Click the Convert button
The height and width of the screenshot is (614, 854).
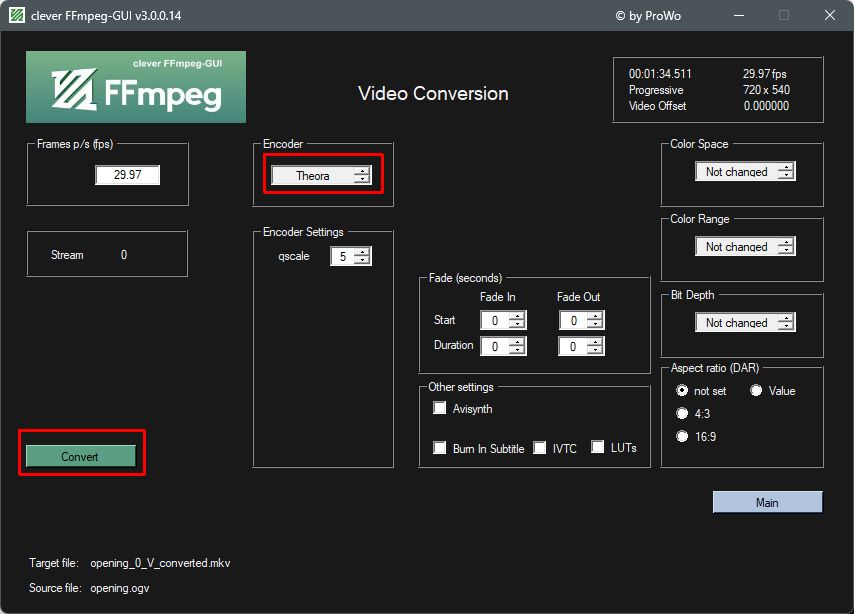pyautogui.click(x=81, y=456)
